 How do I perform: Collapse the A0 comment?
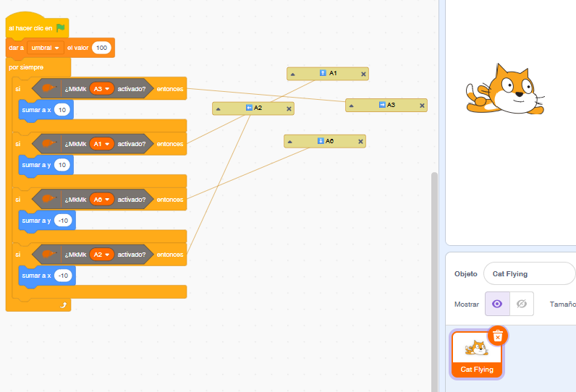(x=290, y=142)
